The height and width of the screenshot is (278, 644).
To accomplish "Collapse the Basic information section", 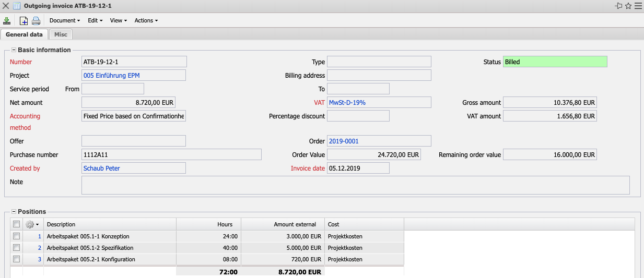I will click(14, 50).
